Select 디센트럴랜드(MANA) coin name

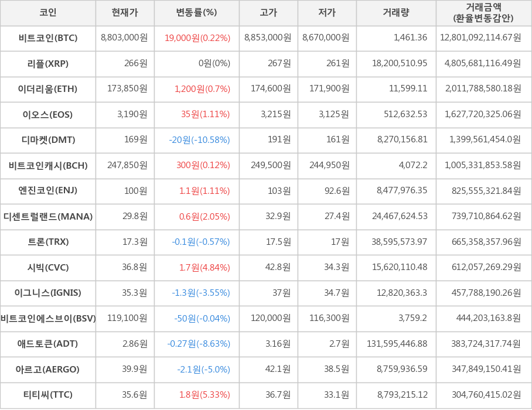(x=48, y=216)
